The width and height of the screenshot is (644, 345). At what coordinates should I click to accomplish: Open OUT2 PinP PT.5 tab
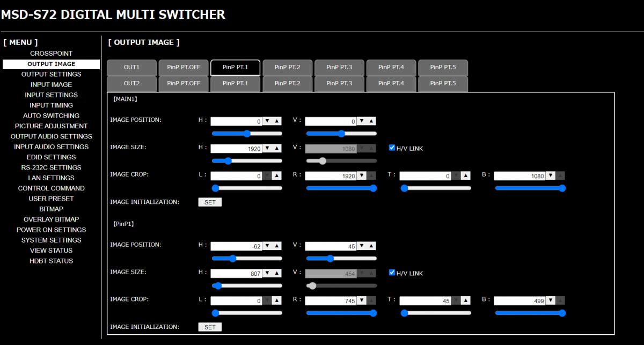coord(443,84)
